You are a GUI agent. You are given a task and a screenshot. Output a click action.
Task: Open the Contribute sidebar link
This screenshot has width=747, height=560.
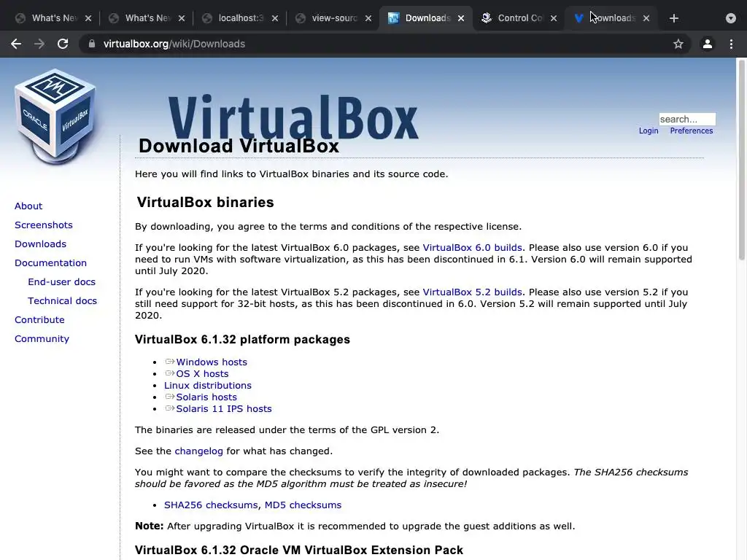(x=39, y=320)
